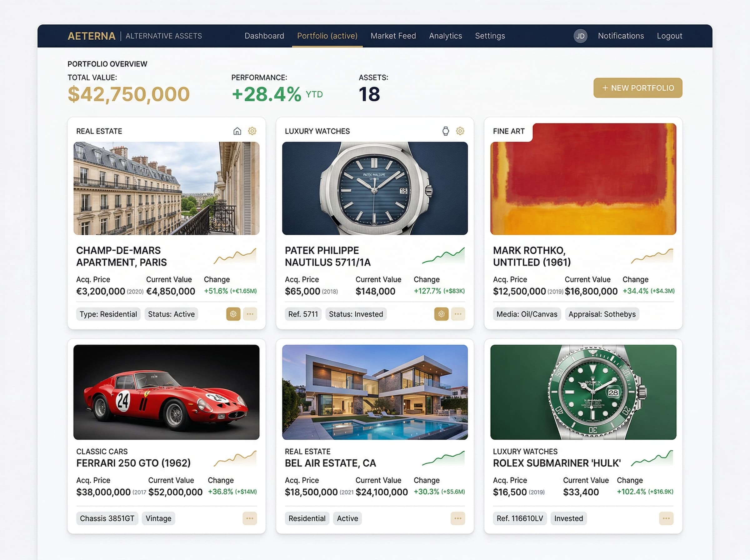Open more options on Champ-de-Mars Apartment card
Viewport: 750px width, 560px height.
point(250,314)
